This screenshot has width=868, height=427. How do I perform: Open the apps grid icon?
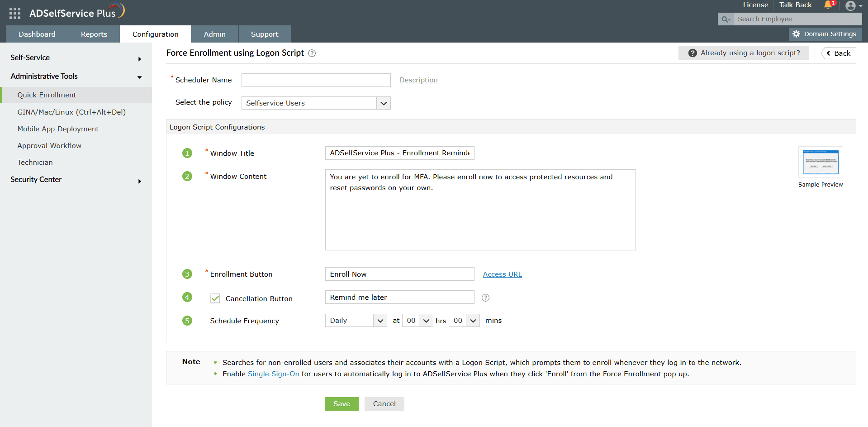[x=15, y=13]
